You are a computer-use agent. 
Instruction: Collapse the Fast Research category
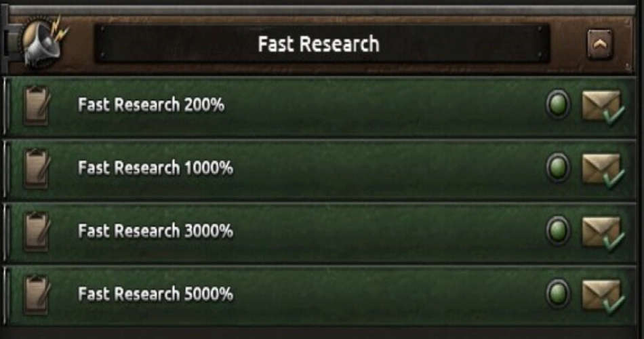(600, 44)
